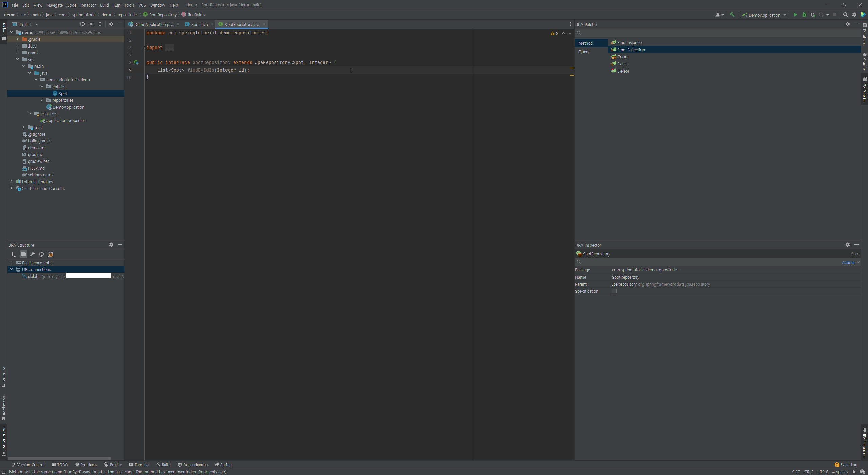Click wrench icon in JPA Structure toolbar
Viewport: 868px width, 475px height.
click(x=33, y=254)
